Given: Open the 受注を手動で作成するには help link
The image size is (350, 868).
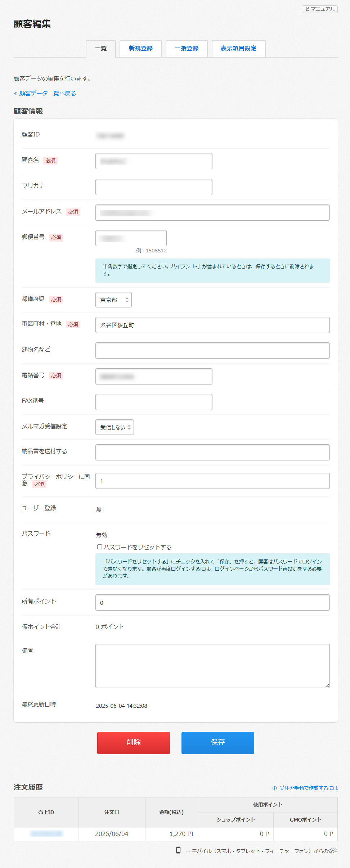Looking at the screenshot, I should (x=309, y=788).
